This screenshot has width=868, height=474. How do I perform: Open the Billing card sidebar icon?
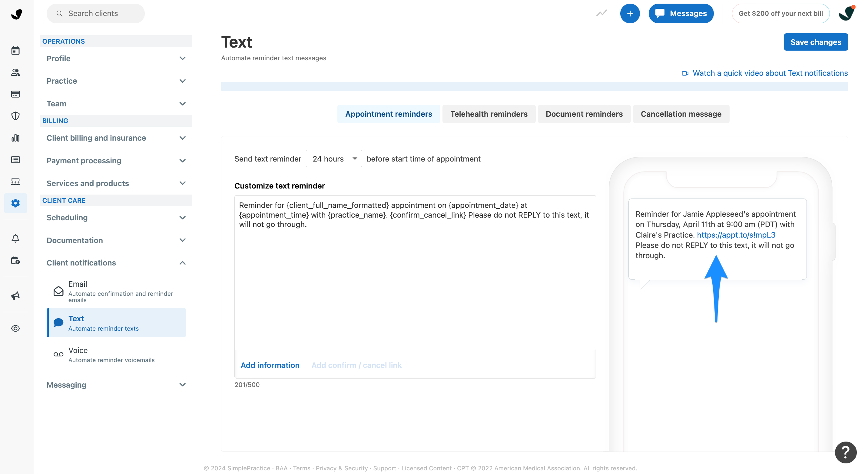[x=15, y=94]
